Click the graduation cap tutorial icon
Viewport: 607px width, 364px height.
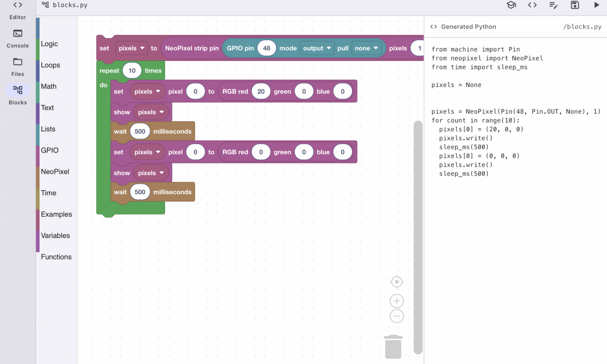[511, 5]
